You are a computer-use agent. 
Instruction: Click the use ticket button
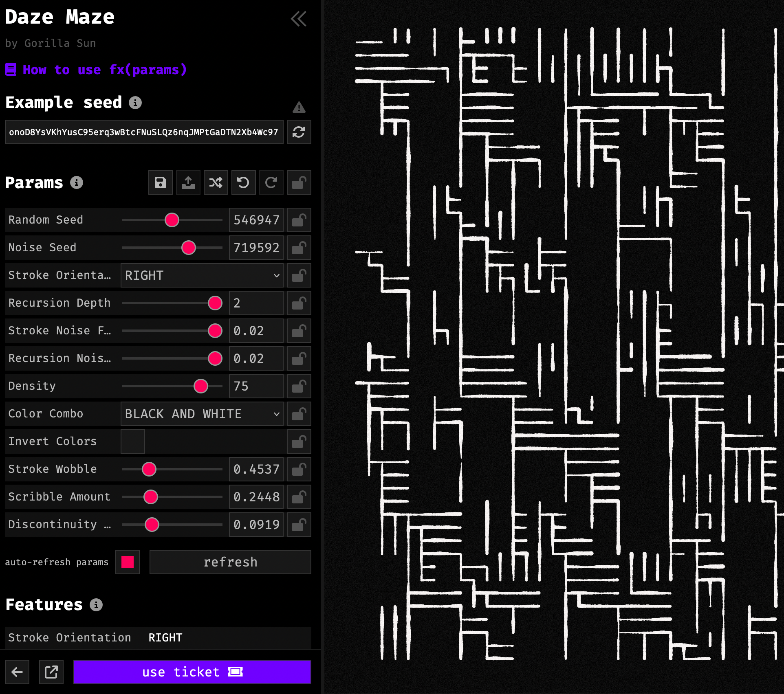192,672
